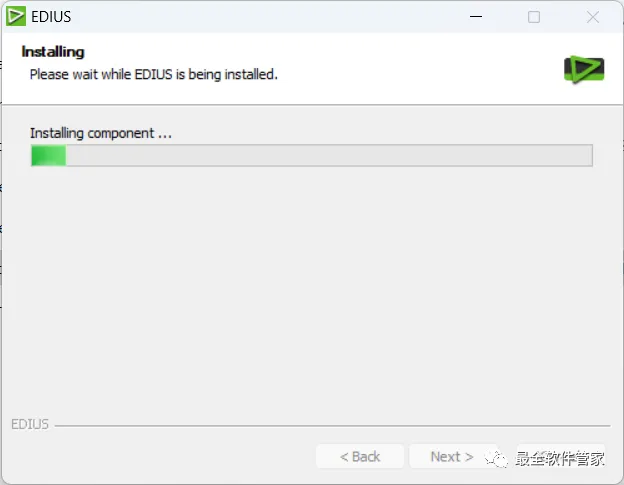Screen dimensions: 624x485
Task: Click the grey "EDIUS" footer label
Action: 30,424
